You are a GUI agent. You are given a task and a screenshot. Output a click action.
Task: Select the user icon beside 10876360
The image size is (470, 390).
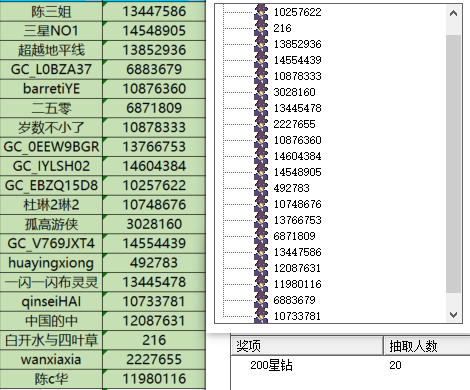261,140
